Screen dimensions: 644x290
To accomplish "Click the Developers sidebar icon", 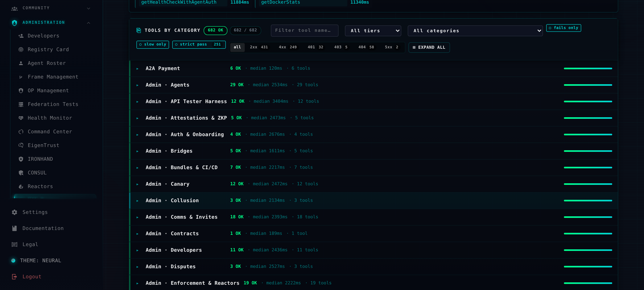I will click(x=21, y=36).
